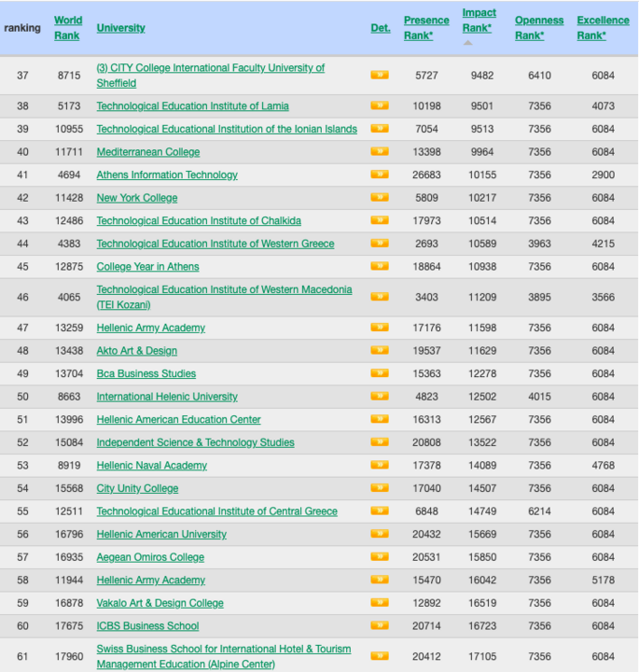Click details icon for TEI Kozani row
639x672 pixels.
pyautogui.click(x=380, y=297)
